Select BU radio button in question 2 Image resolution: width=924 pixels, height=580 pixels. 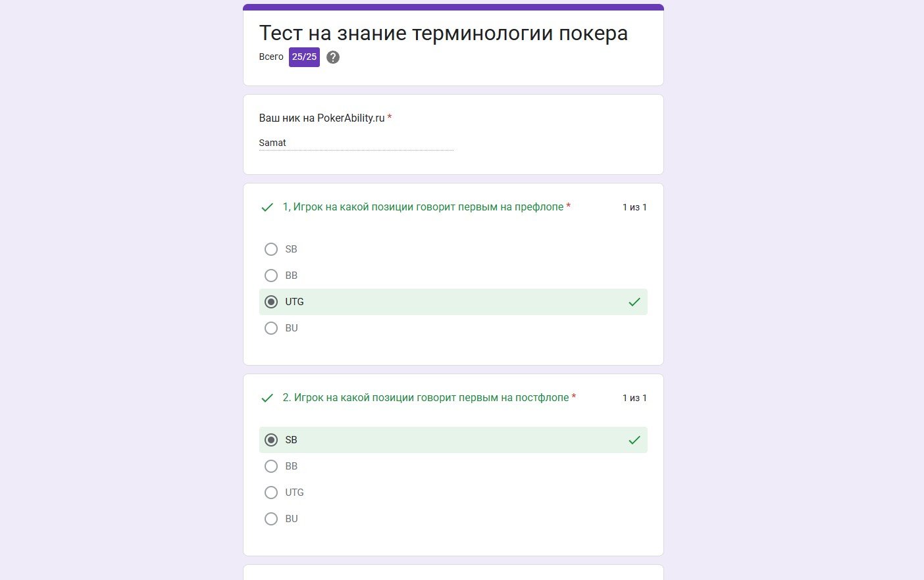[271, 519]
